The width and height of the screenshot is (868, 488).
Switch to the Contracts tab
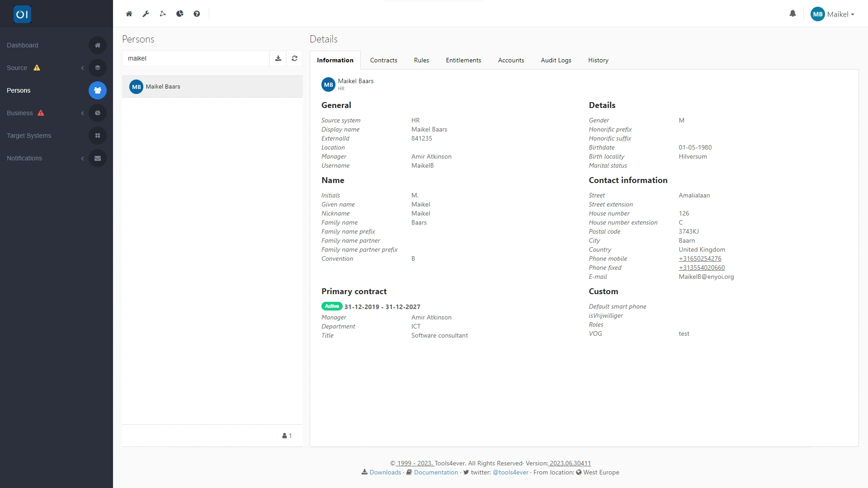click(383, 60)
